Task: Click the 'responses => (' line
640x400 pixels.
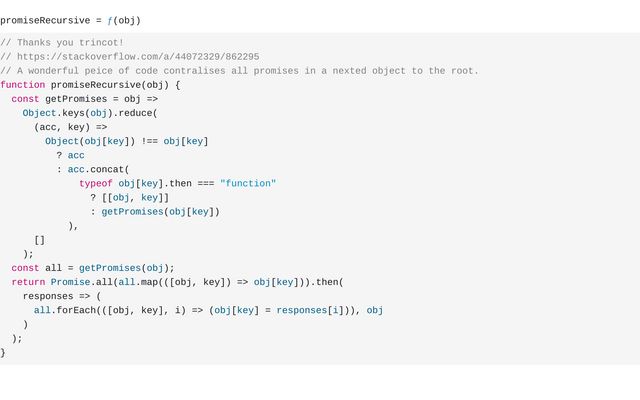Action: coord(62,296)
